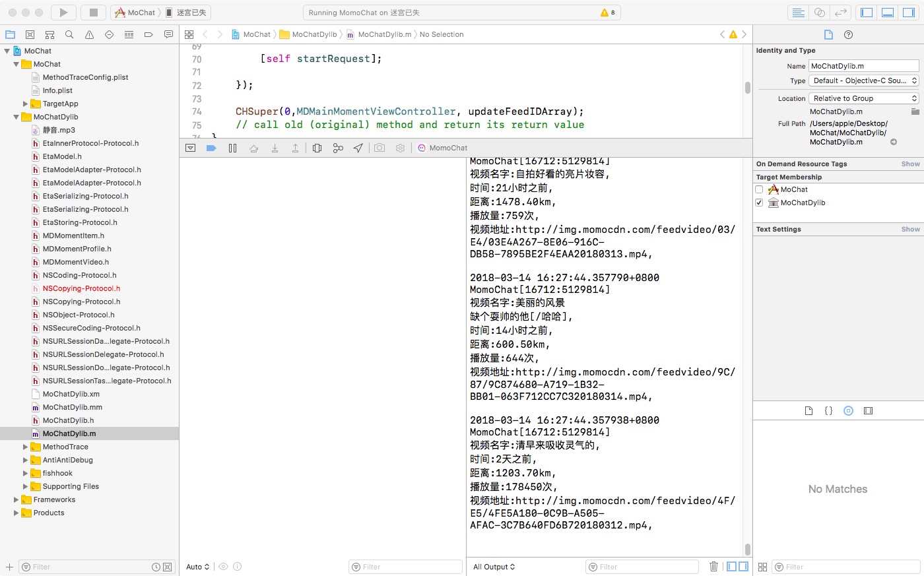Clear the console with the trash icon

click(x=713, y=567)
